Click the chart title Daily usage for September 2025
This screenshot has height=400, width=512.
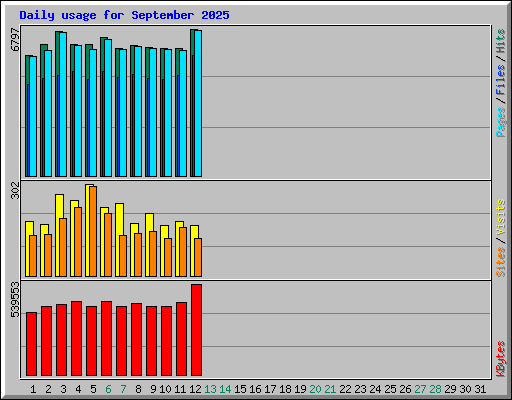pos(124,15)
